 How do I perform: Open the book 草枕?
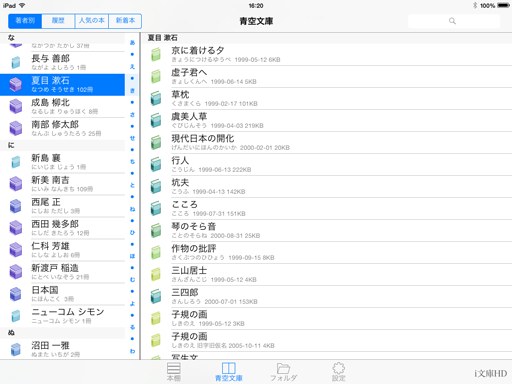click(x=326, y=99)
